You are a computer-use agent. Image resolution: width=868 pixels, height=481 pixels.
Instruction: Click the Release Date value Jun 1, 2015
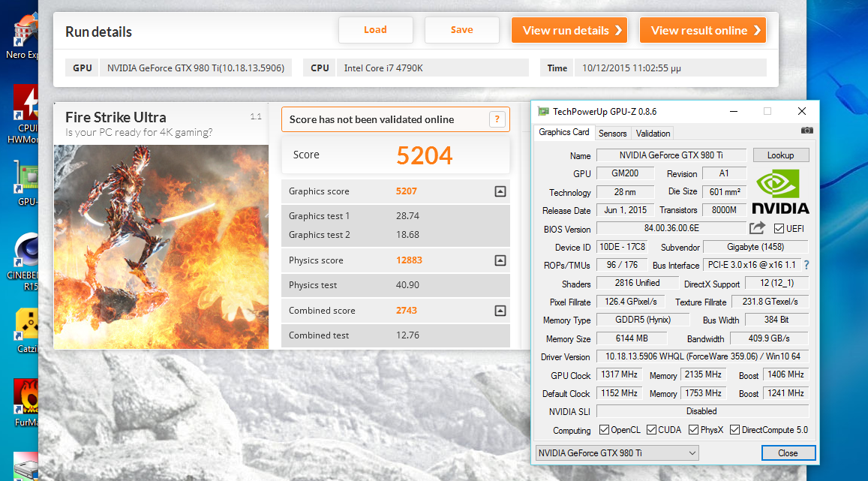(x=625, y=210)
